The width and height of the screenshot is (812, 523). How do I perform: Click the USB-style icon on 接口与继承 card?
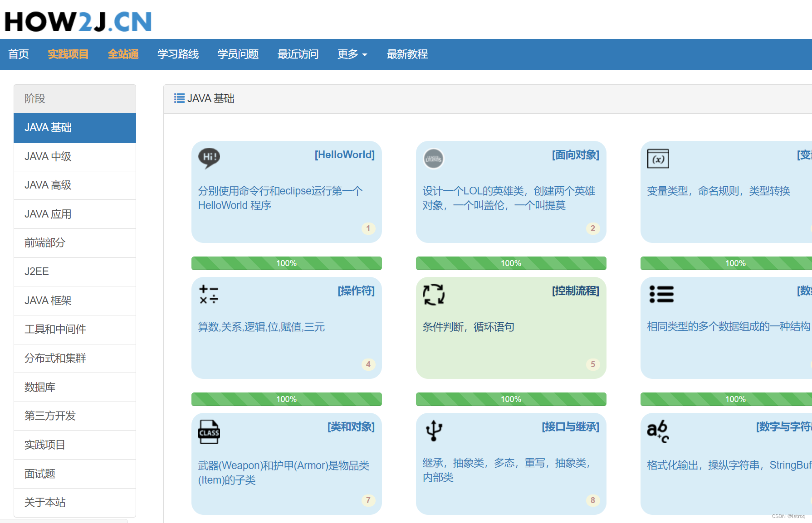pos(434,431)
